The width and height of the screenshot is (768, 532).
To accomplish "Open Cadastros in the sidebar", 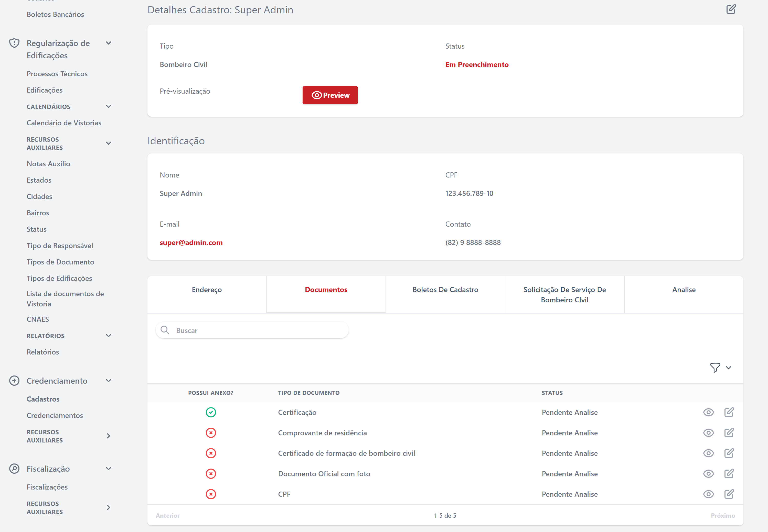I will [x=43, y=399].
